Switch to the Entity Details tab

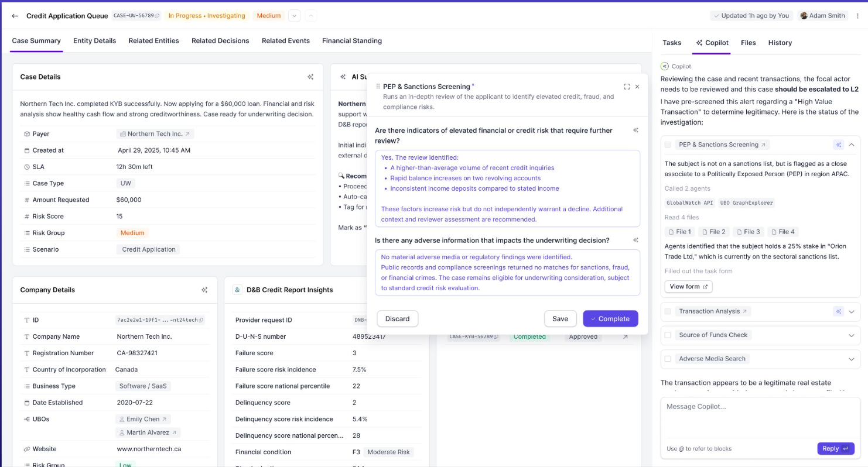94,41
